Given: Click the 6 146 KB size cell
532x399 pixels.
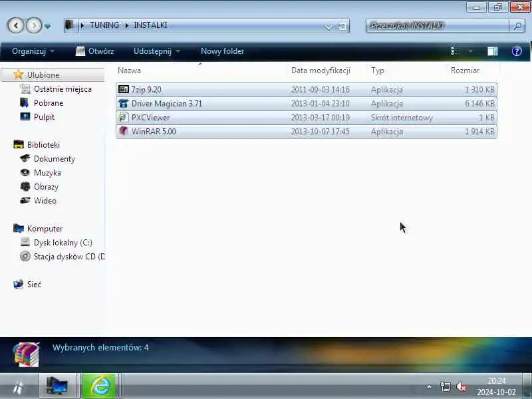Looking at the screenshot, I should click(479, 104).
